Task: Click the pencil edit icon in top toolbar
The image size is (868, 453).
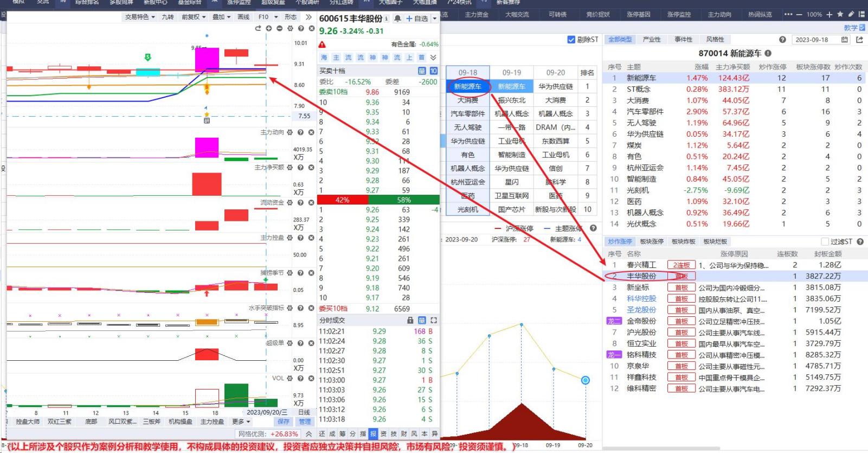Action: pyautogui.click(x=851, y=14)
